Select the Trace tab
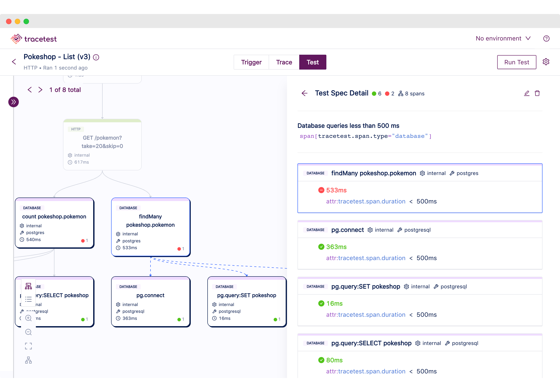Image resolution: width=560 pixels, height=392 pixels. tap(284, 62)
